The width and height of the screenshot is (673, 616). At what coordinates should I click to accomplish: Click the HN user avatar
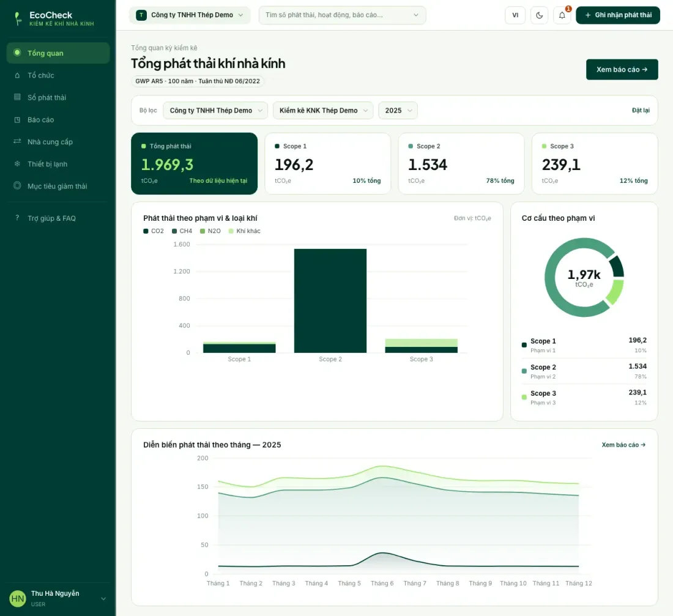click(x=18, y=598)
